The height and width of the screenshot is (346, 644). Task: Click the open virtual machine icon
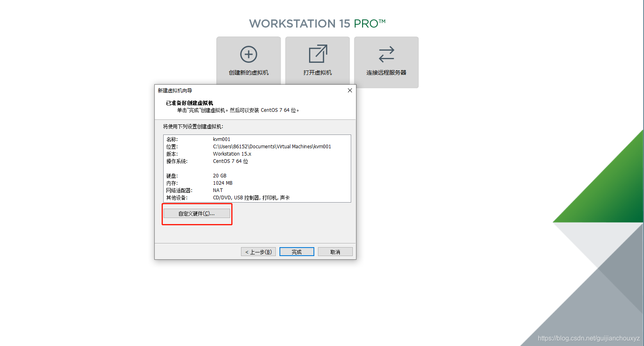point(318,54)
